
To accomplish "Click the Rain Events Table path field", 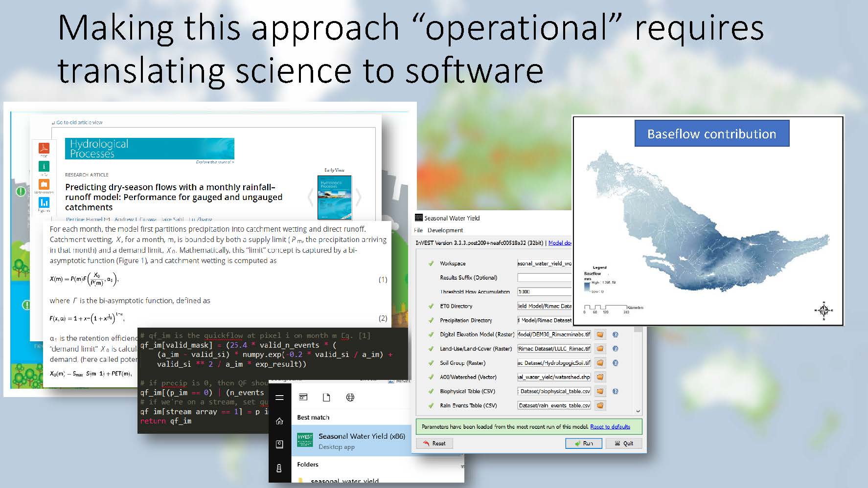I will tap(554, 405).
